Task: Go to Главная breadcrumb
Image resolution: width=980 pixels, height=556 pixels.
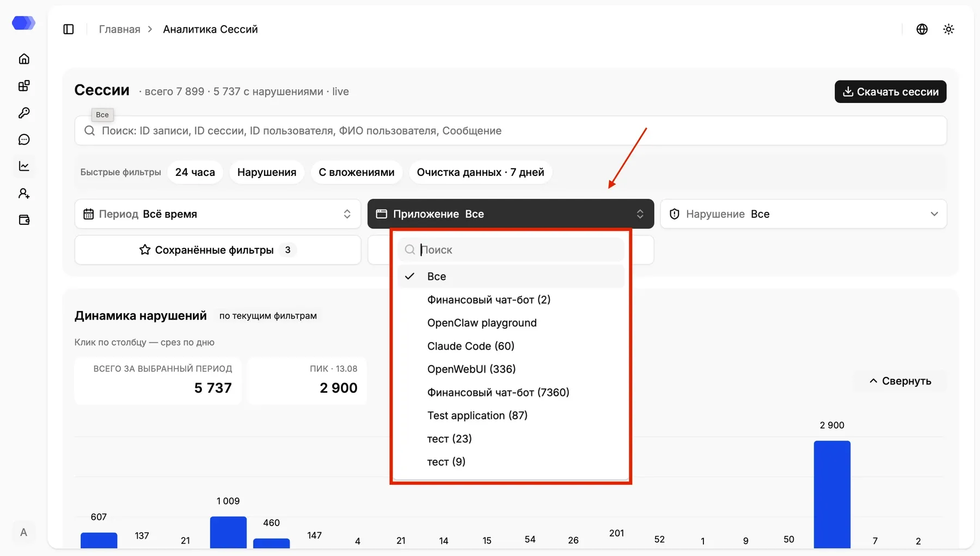Action: (119, 29)
